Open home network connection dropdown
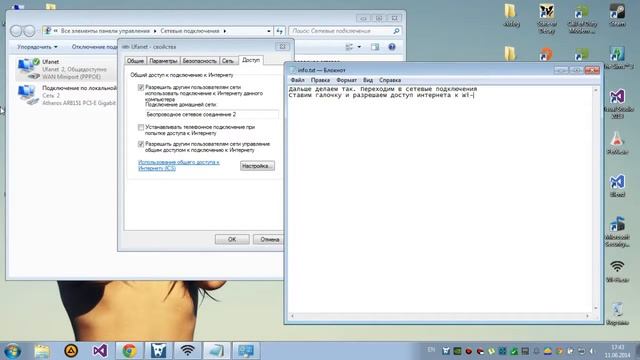This screenshot has height=360, width=640. 212,115
